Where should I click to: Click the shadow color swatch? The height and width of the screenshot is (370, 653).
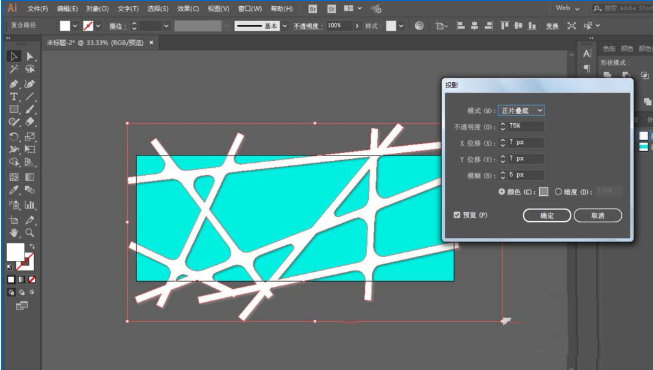pyautogui.click(x=543, y=192)
